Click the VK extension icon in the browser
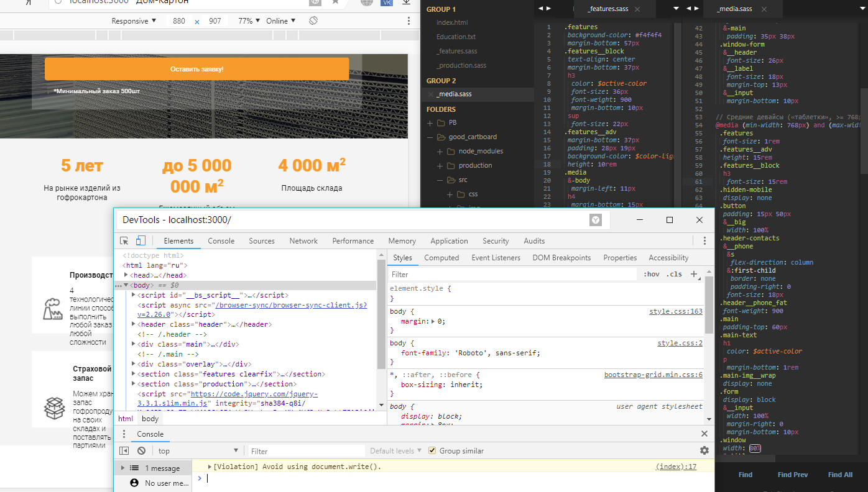 coord(386,2)
